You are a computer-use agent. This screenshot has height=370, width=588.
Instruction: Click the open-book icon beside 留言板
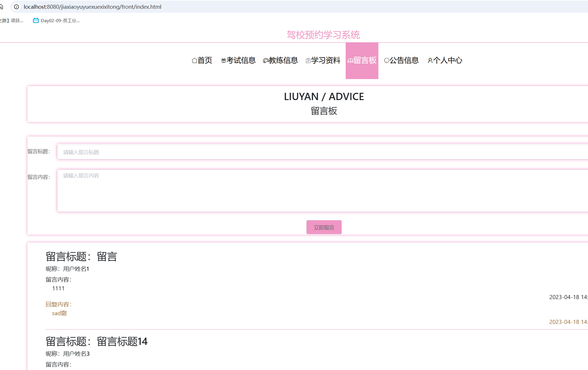tap(350, 60)
